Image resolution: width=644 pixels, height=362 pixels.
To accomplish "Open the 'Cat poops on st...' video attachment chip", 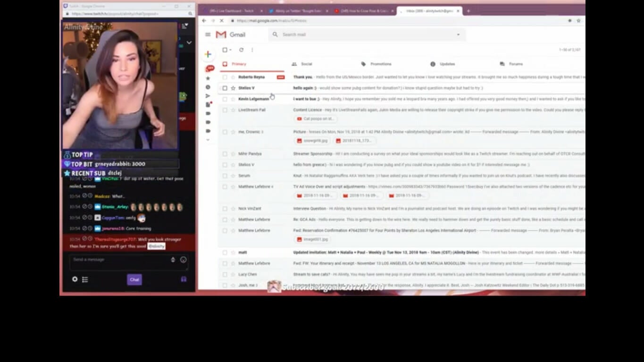I will pyautogui.click(x=316, y=119).
